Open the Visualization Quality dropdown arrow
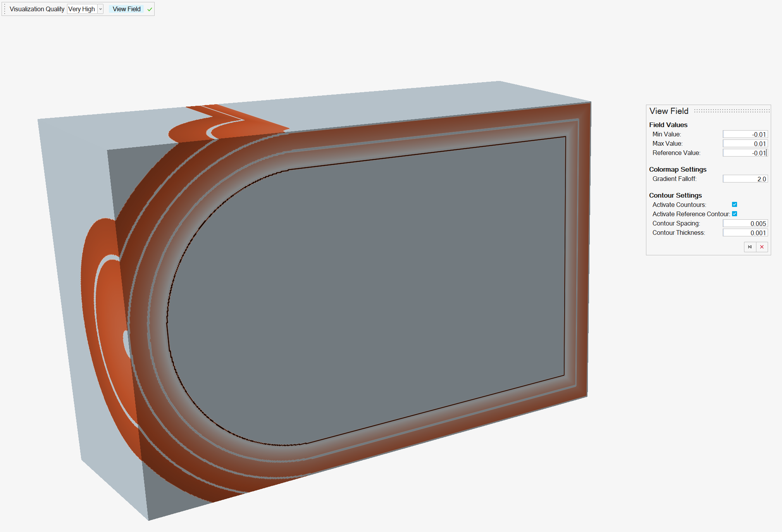The image size is (782, 532). [100, 9]
